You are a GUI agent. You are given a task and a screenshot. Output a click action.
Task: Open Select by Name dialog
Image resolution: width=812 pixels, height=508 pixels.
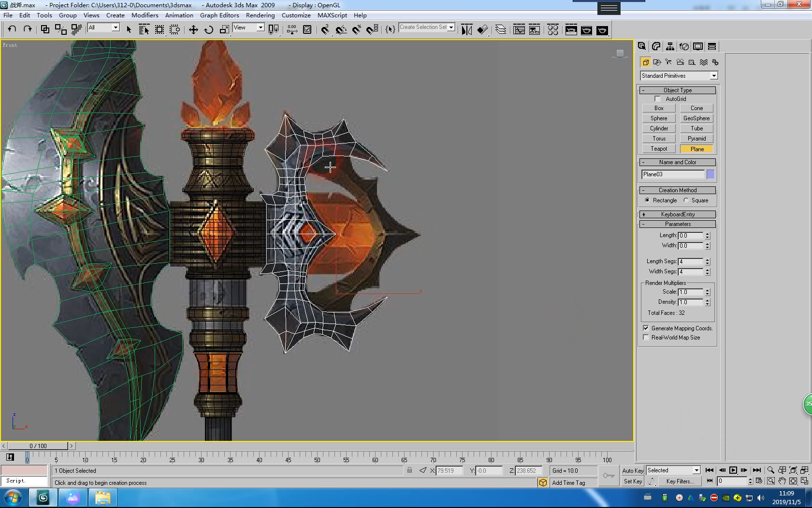coord(144,29)
